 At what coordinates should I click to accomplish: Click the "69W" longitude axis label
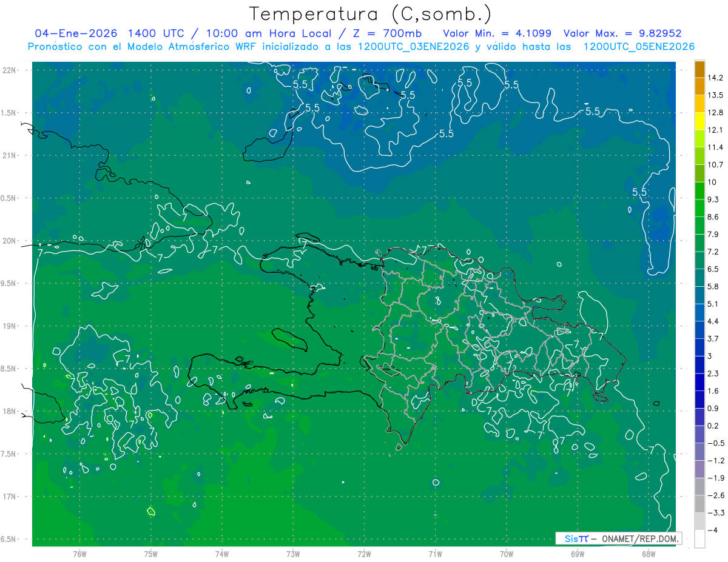click(578, 554)
